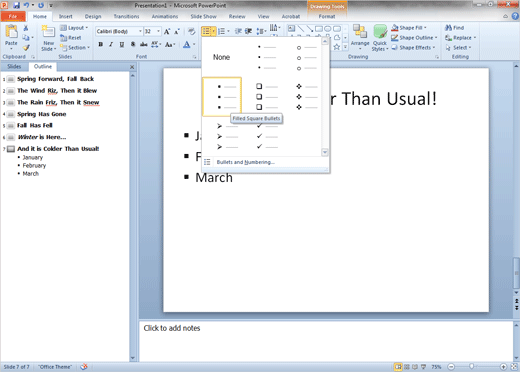Toggle Strikethrough formatting
The height and width of the screenshot is (372, 520).
[x=143, y=44]
